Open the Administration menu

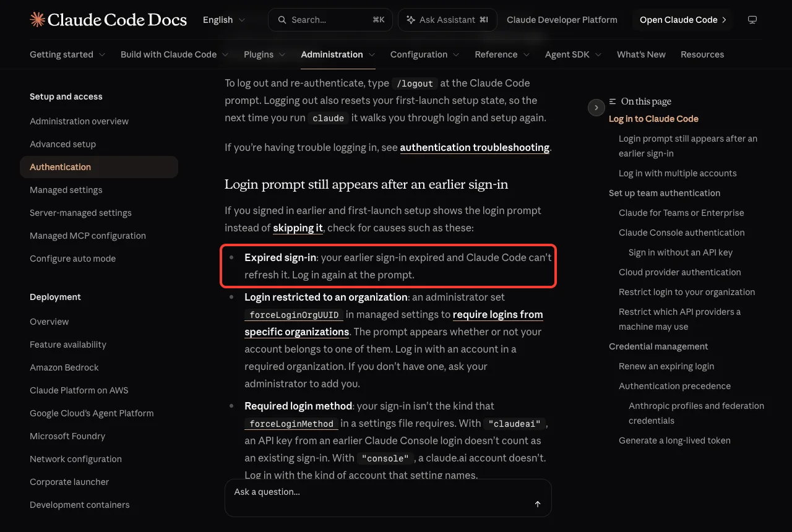pos(338,54)
